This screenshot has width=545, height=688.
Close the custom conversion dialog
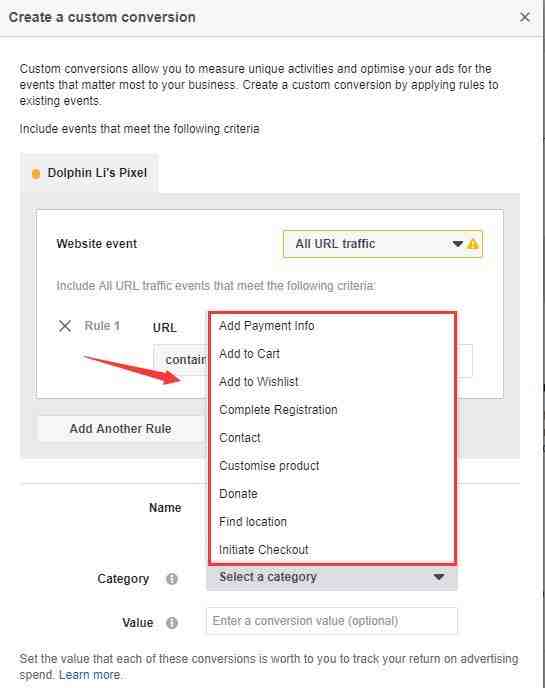(525, 17)
